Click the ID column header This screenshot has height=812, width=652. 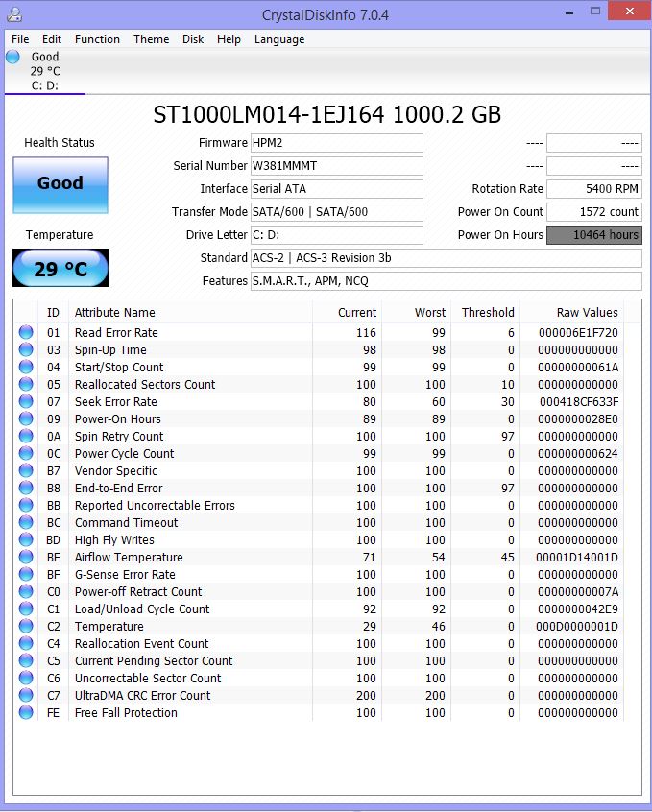point(54,312)
